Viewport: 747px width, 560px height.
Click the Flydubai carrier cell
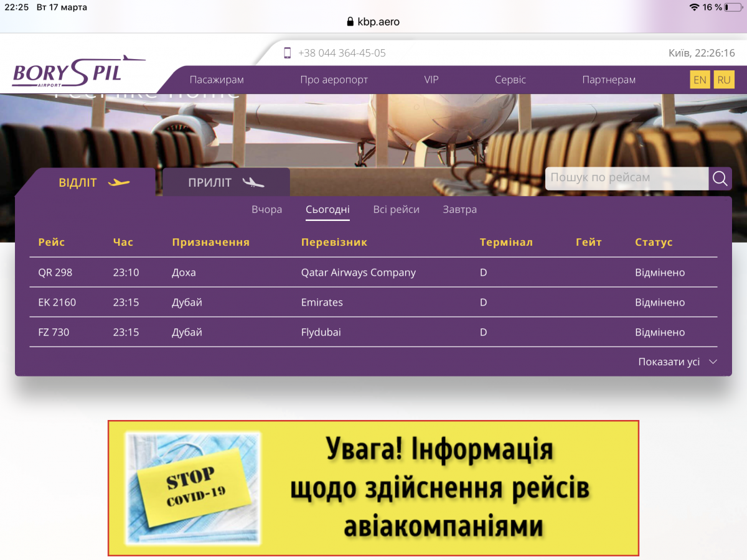(x=321, y=332)
